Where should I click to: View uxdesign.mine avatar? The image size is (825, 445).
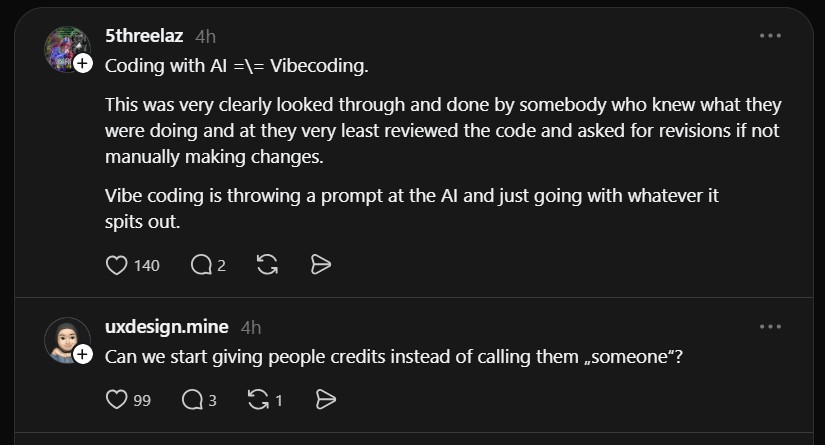tap(66, 340)
